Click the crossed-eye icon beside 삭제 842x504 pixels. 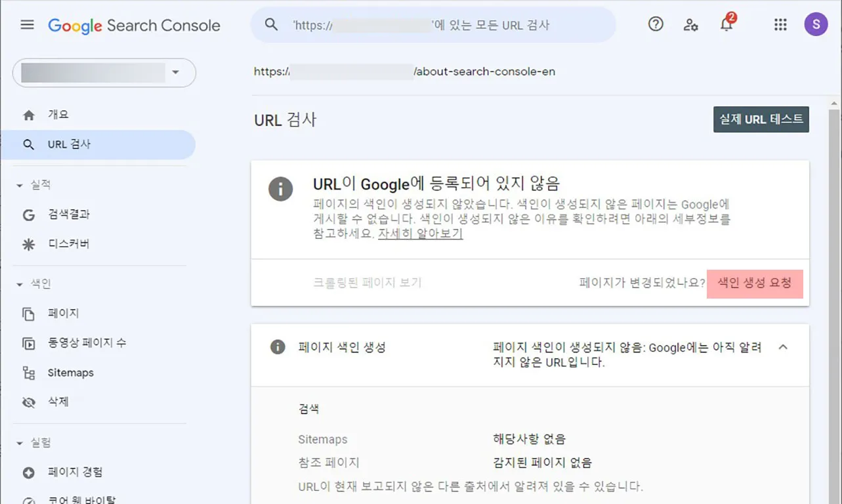tap(28, 402)
